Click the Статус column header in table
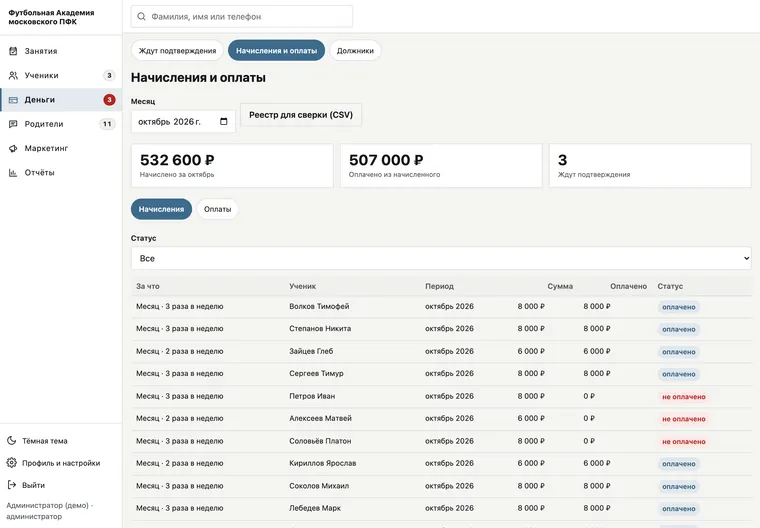 (x=670, y=286)
